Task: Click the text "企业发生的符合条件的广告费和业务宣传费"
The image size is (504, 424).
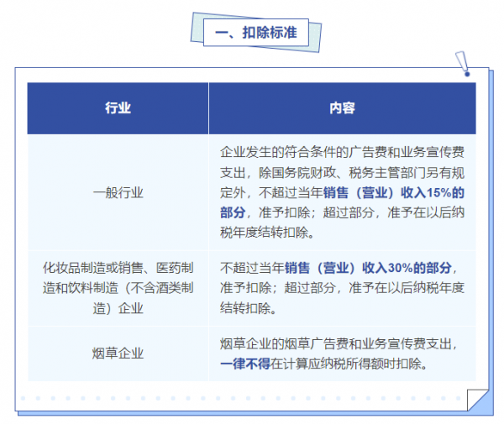Action: tap(343, 152)
